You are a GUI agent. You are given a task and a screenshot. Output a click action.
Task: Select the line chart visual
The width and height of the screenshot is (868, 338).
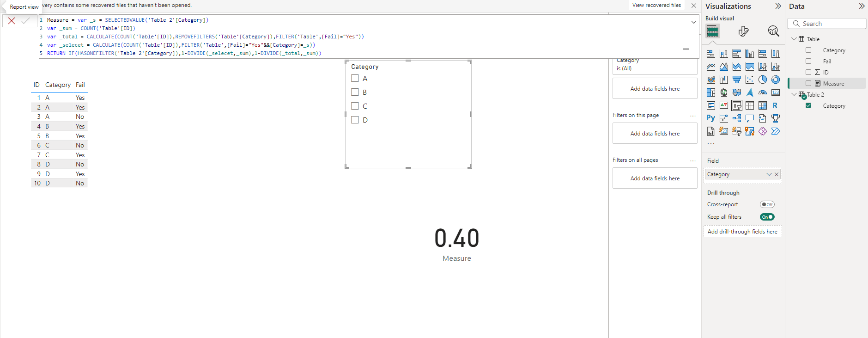pos(711,67)
